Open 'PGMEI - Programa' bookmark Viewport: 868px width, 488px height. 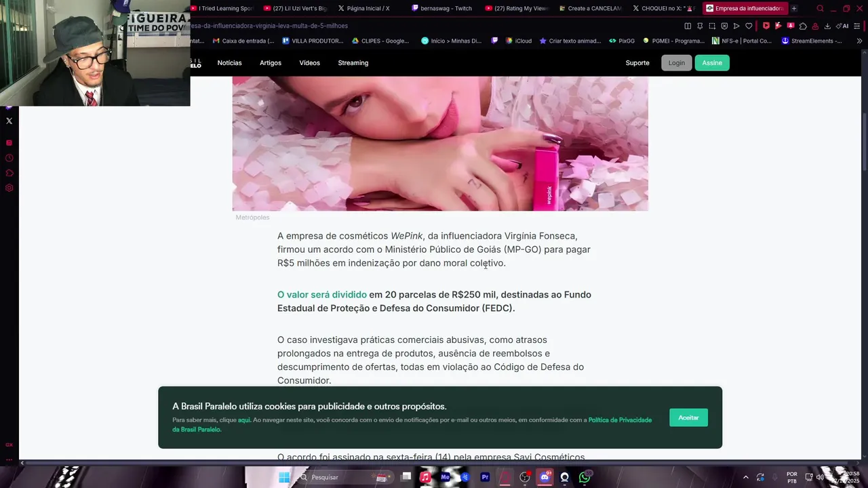(673, 41)
